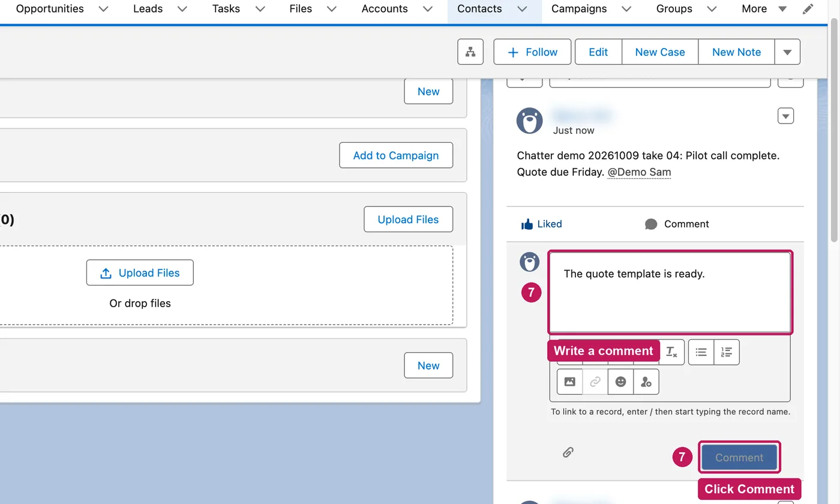Navigate to the Accounts tab
The height and width of the screenshot is (504, 840).
click(x=385, y=9)
